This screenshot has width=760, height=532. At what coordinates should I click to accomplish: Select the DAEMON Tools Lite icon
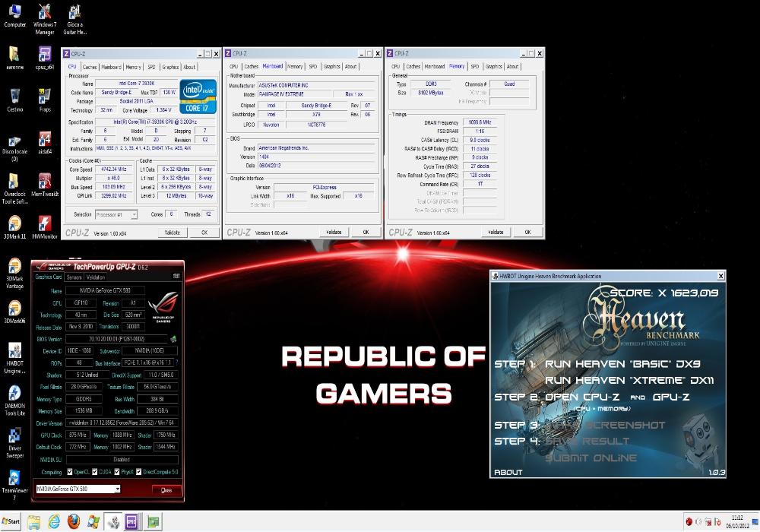[x=14, y=401]
